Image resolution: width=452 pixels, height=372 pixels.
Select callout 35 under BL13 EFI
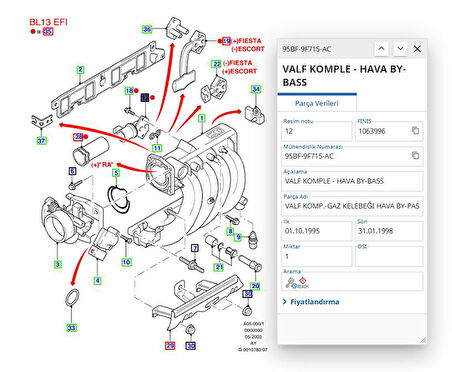pos(48,32)
